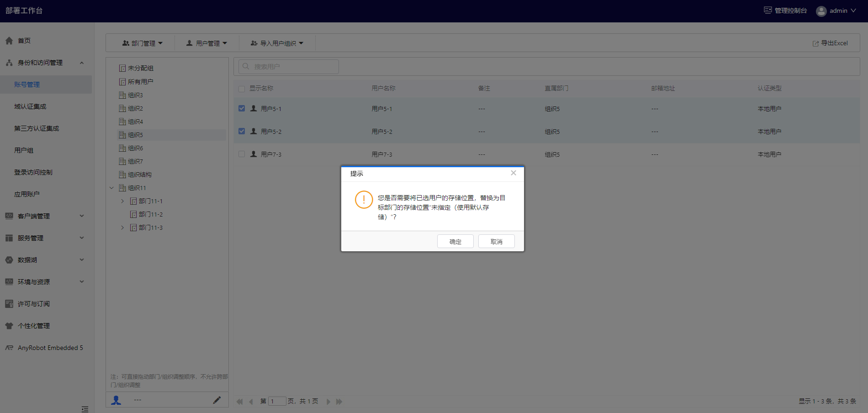Go to previous page icon
868x413 pixels.
coord(251,402)
